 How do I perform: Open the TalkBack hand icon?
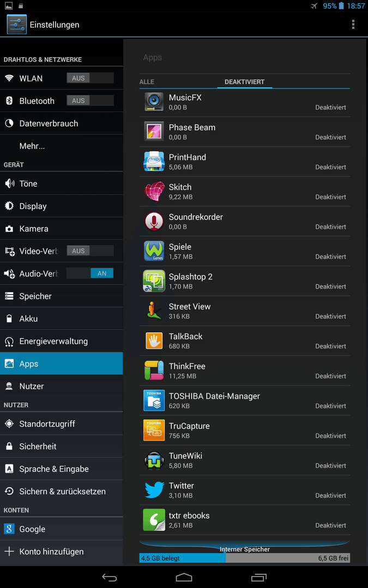click(154, 340)
